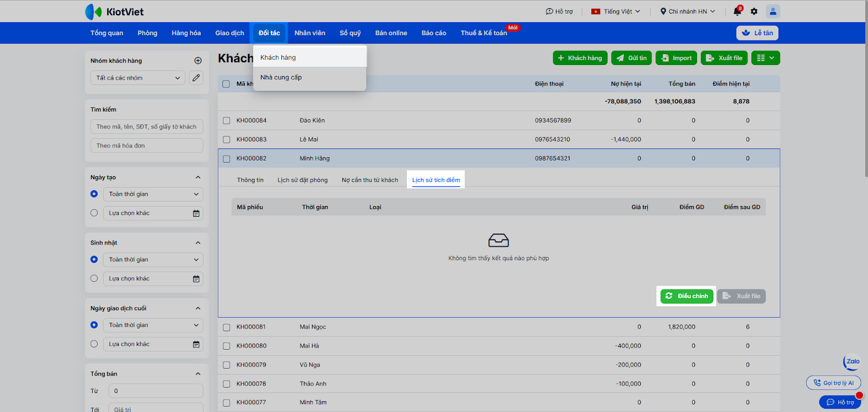The width and height of the screenshot is (868, 412).
Task: Open the Tổng quan menu
Action: click(x=107, y=33)
